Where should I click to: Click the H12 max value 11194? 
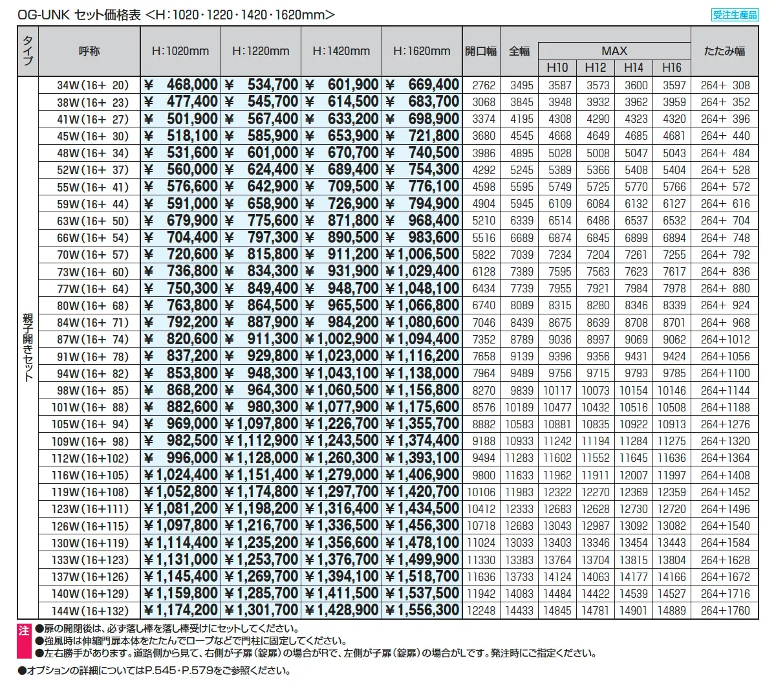[596, 441]
